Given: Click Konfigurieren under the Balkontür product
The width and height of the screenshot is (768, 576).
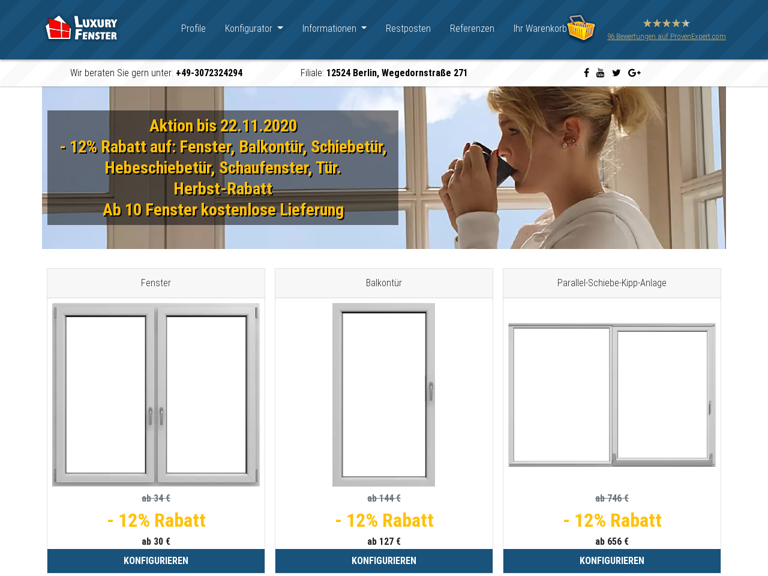Looking at the screenshot, I should click(384, 561).
